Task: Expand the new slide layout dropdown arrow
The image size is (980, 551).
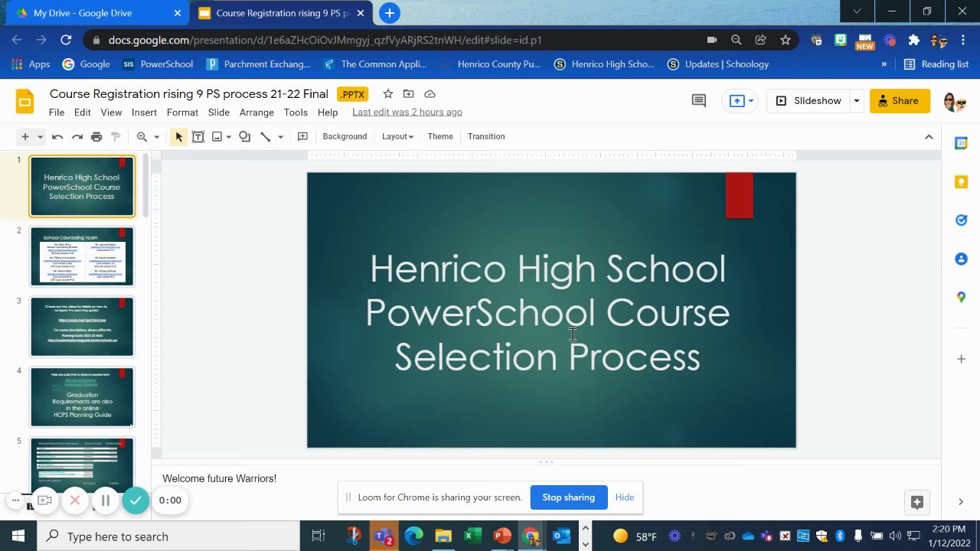Action: click(x=40, y=137)
